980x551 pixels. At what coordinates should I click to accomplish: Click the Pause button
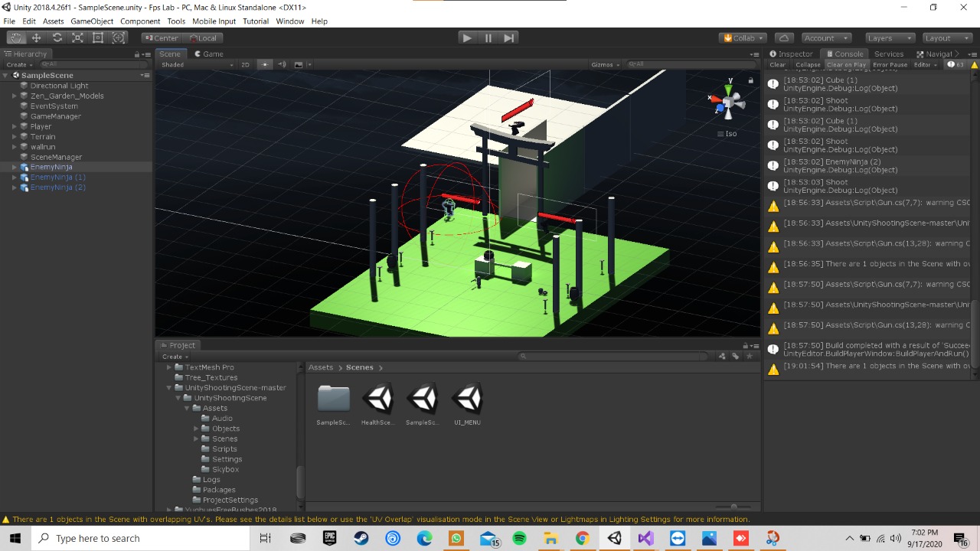click(x=488, y=37)
